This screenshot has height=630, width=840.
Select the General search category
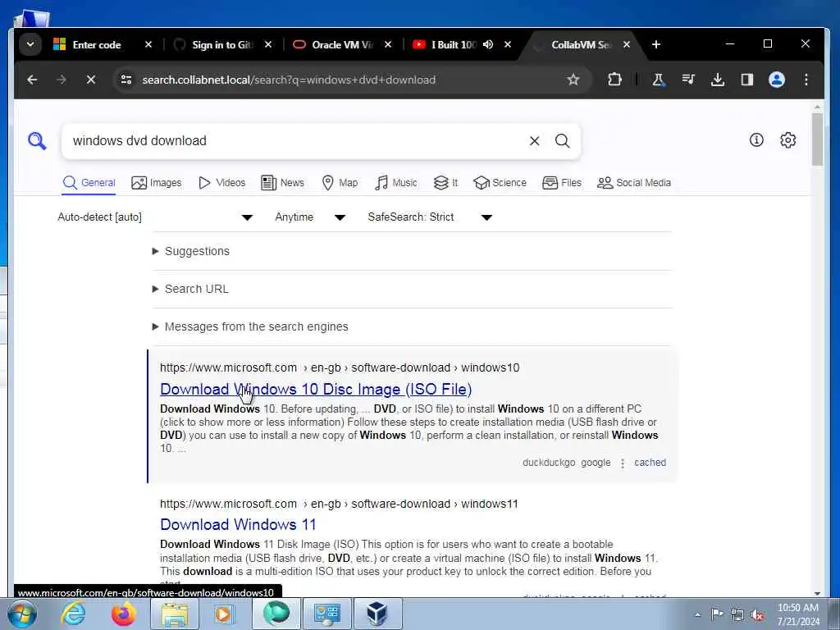(x=89, y=183)
